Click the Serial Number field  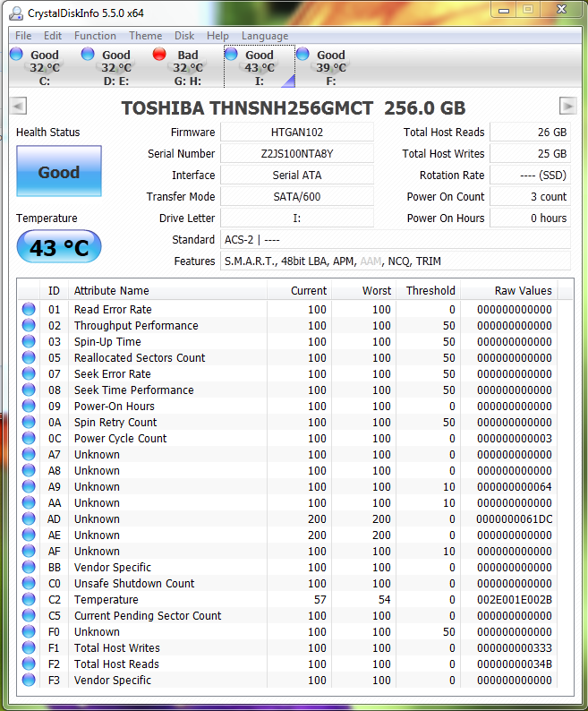[295, 154]
